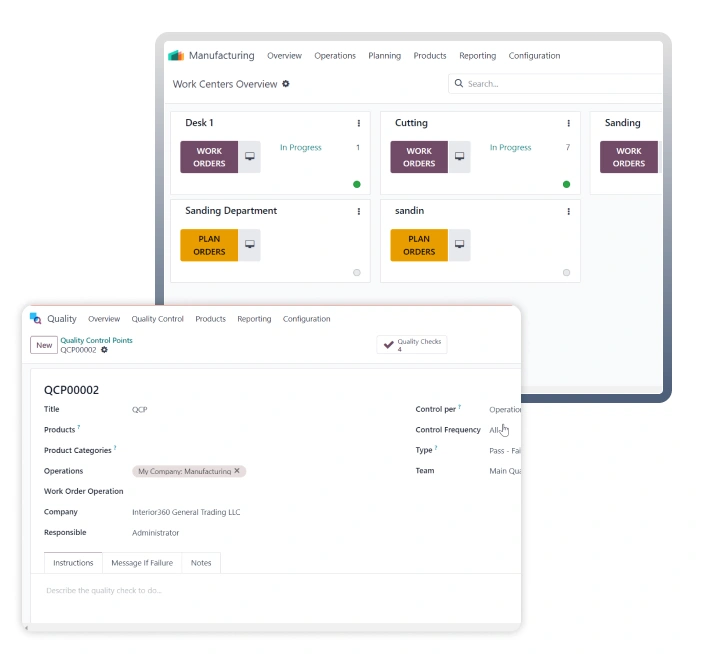
Task: Click WORK ORDERS button on Sanding card
Action: point(629,157)
